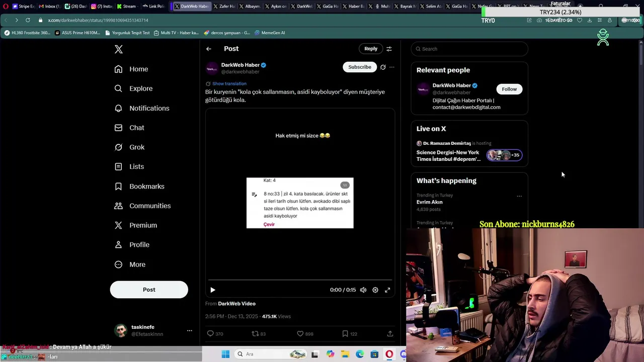Open the post's three-dot more menu
644x362 pixels.
click(392, 67)
